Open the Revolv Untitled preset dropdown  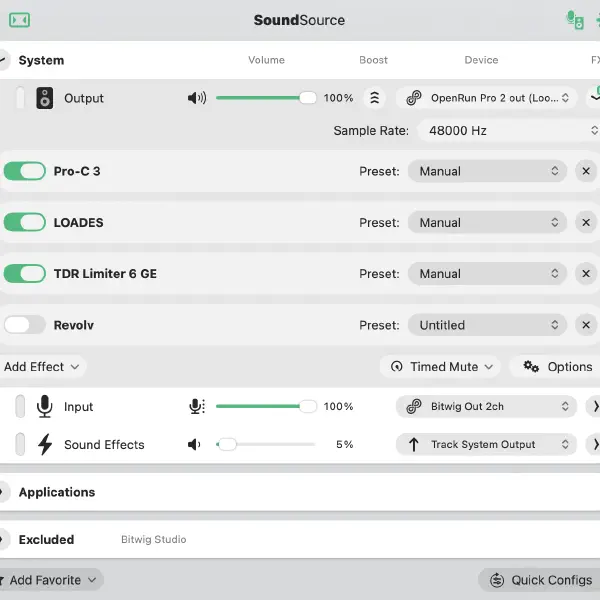pyautogui.click(x=487, y=325)
